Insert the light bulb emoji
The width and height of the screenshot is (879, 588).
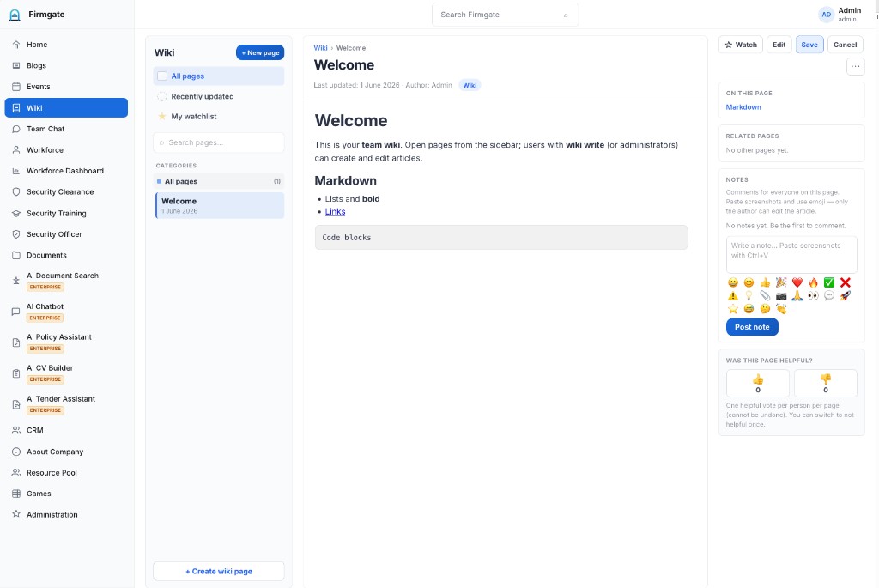coord(749,295)
